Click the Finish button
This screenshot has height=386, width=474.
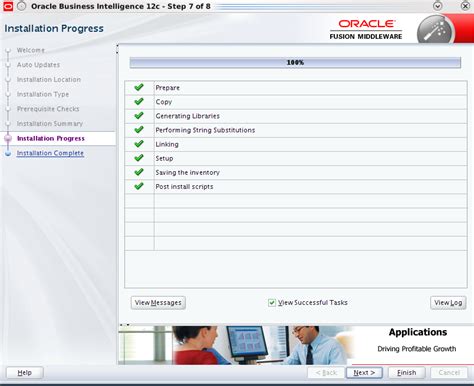[x=406, y=373]
